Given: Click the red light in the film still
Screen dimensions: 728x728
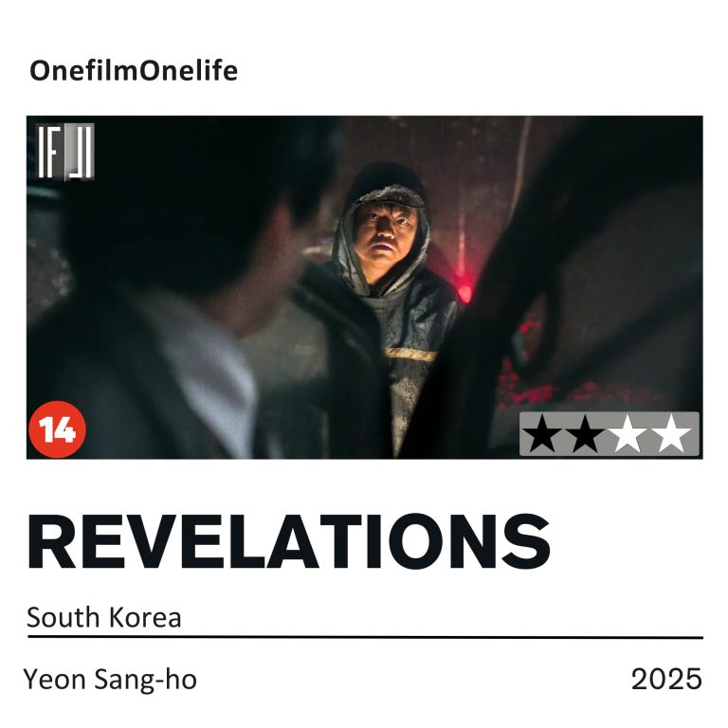Looking at the screenshot, I should pos(464,292).
